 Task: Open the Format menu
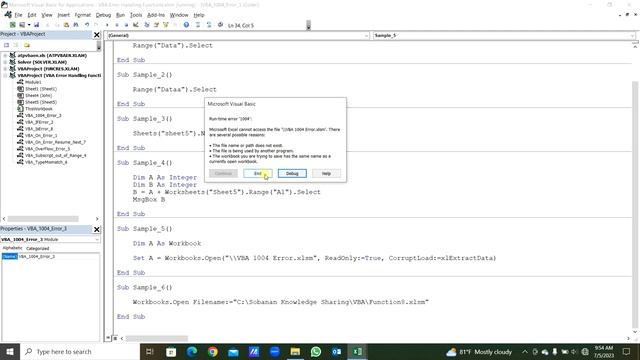coord(82,15)
